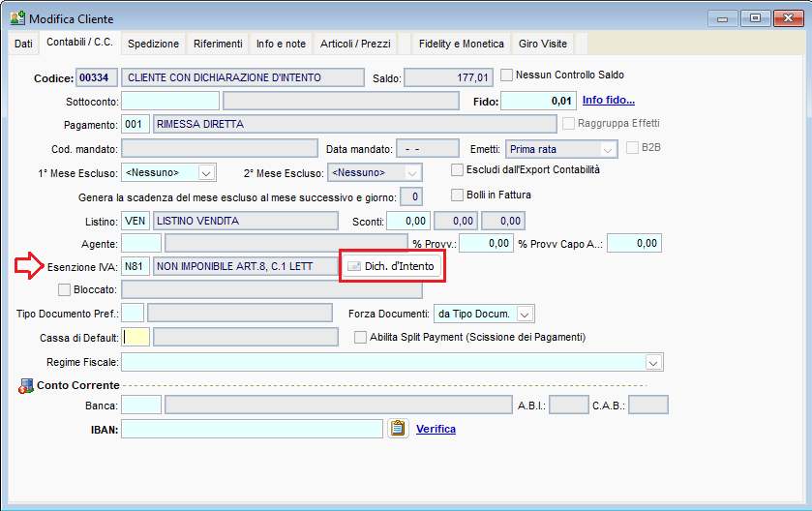Go to the Articoli / Prezzi tab
Image resolution: width=812 pixels, height=511 pixels.
coord(356,45)
